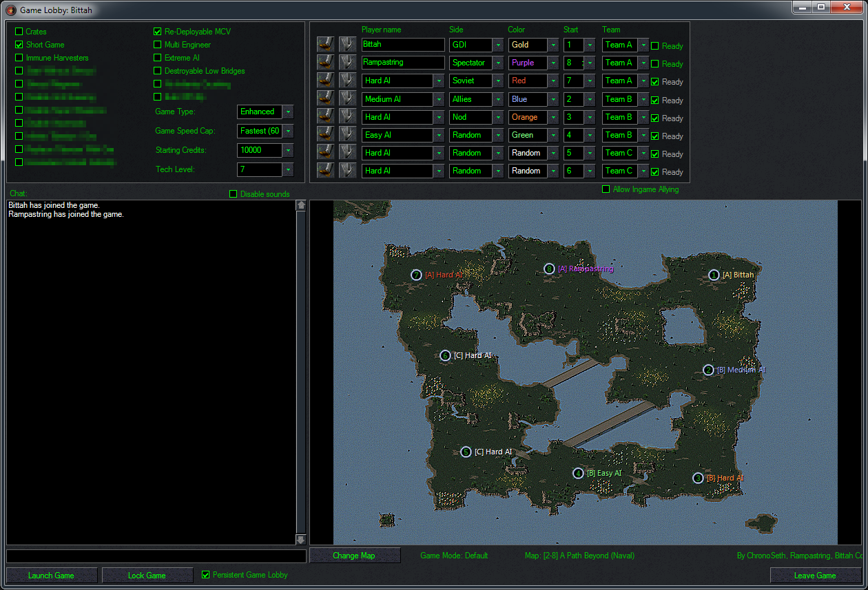Select start location marker 6 on the map
Viewport: 868px width, 590px height.
(445, 355)
